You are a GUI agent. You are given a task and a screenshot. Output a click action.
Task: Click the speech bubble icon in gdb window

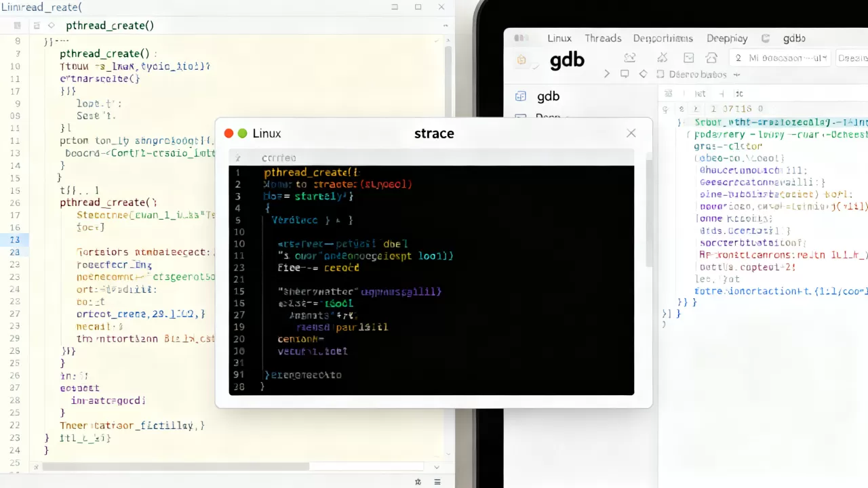click(x=625, y=74)
